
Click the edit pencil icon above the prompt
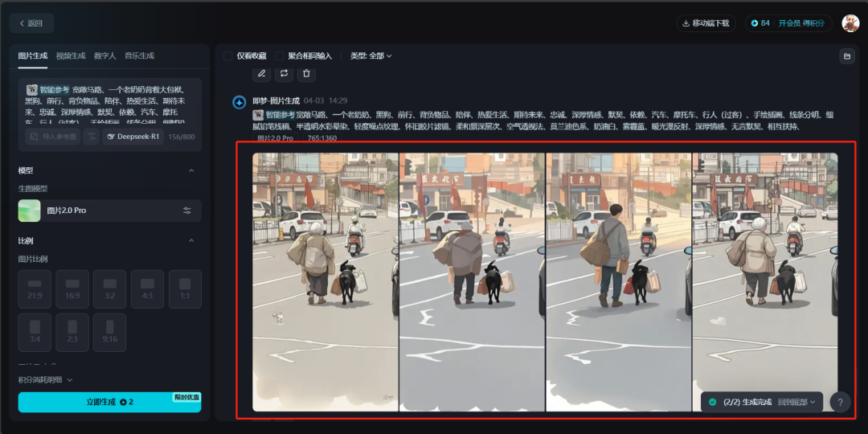(261, 73)
